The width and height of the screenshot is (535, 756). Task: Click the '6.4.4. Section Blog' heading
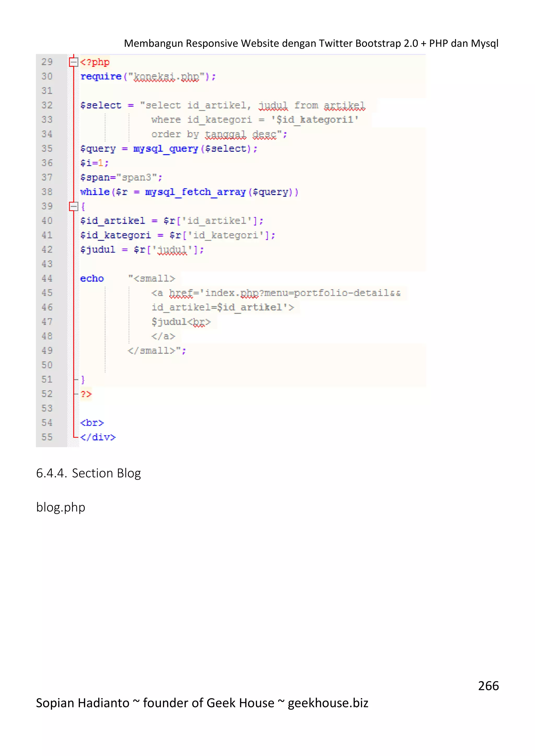pyautogui.click(x=88, y=473)
